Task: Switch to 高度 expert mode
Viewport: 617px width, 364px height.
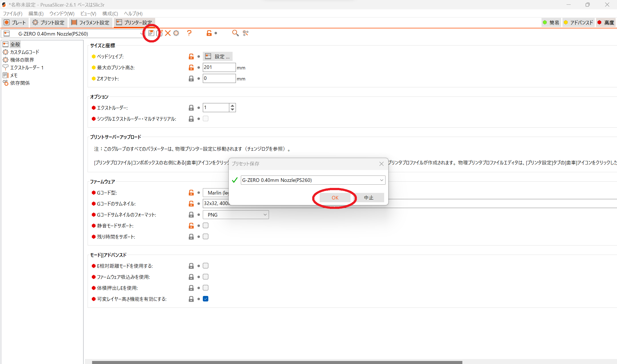Action: coord(606,23)
